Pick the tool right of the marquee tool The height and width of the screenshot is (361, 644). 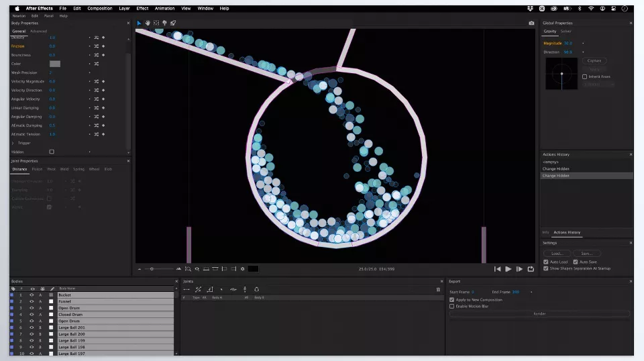pyautogui.click(x=165, y=23)
